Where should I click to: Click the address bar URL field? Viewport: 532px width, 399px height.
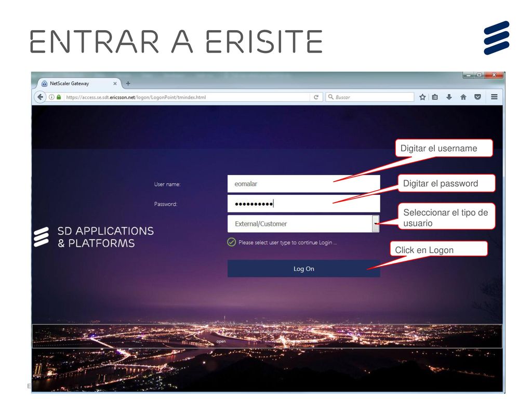pos(187,97)
